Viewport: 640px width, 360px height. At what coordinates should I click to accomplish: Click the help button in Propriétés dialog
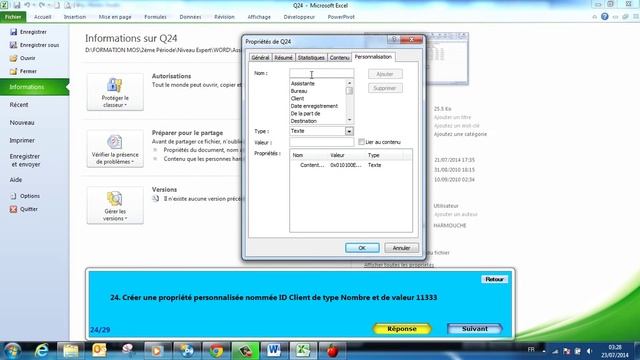tap(394, 39)
